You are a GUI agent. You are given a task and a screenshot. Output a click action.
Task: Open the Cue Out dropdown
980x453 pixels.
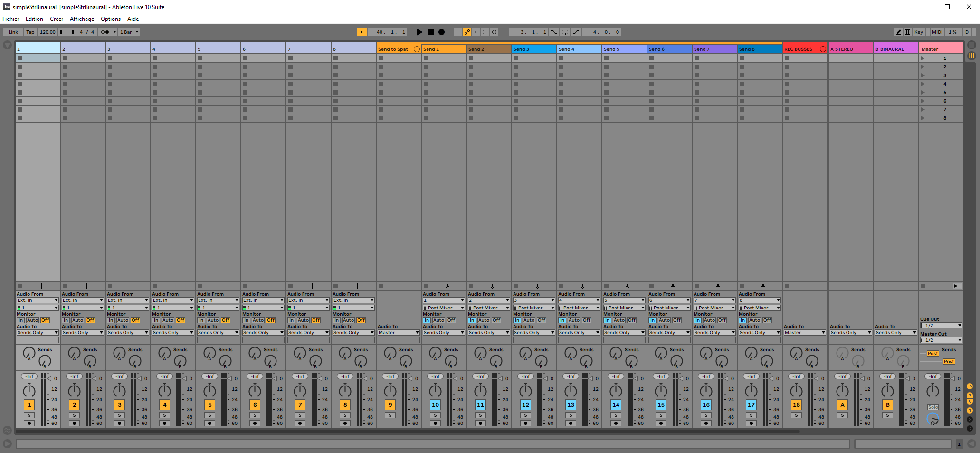point(941,326)
